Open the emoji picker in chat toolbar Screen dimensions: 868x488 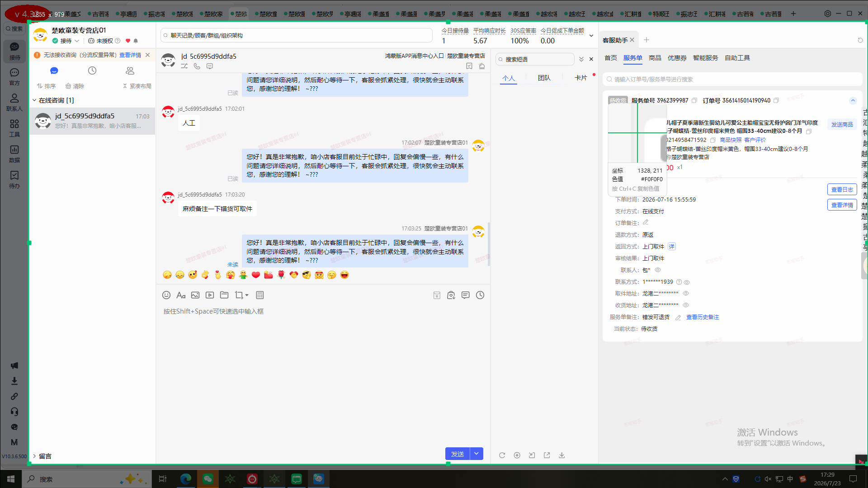166,295
